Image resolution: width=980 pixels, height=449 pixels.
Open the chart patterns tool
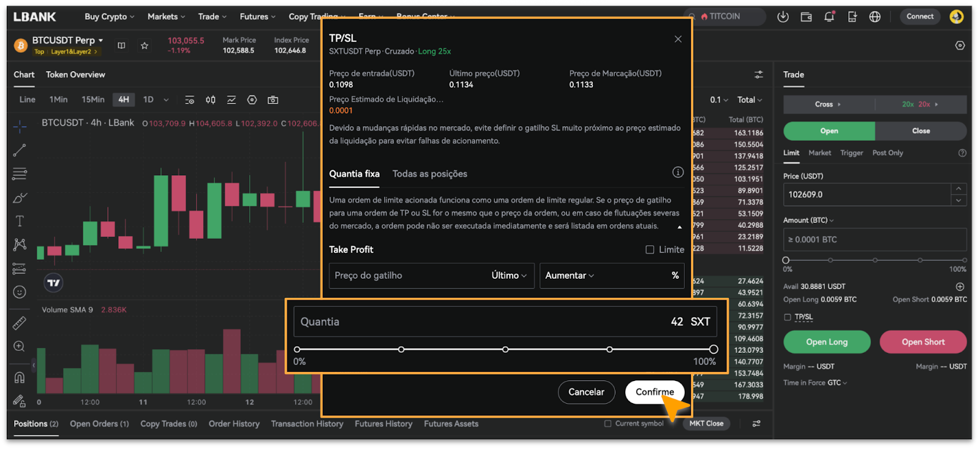[20, 244]
